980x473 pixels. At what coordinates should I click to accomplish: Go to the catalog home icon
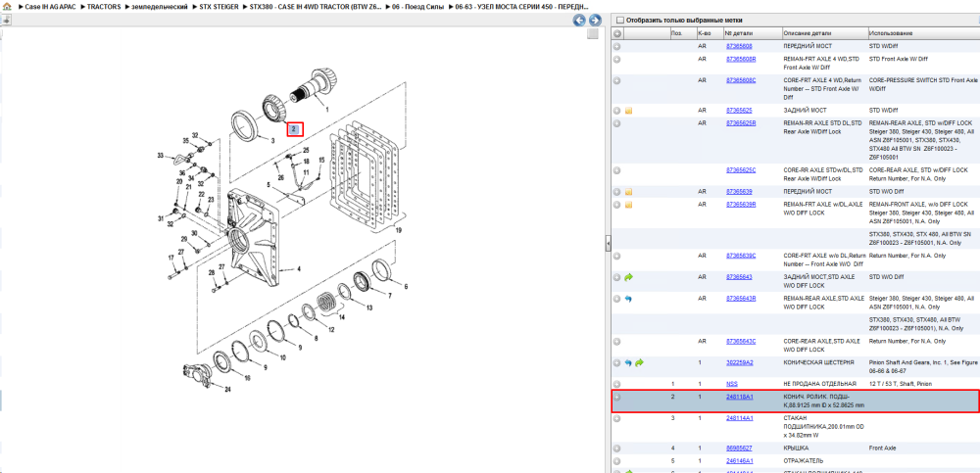click(6, 6)
